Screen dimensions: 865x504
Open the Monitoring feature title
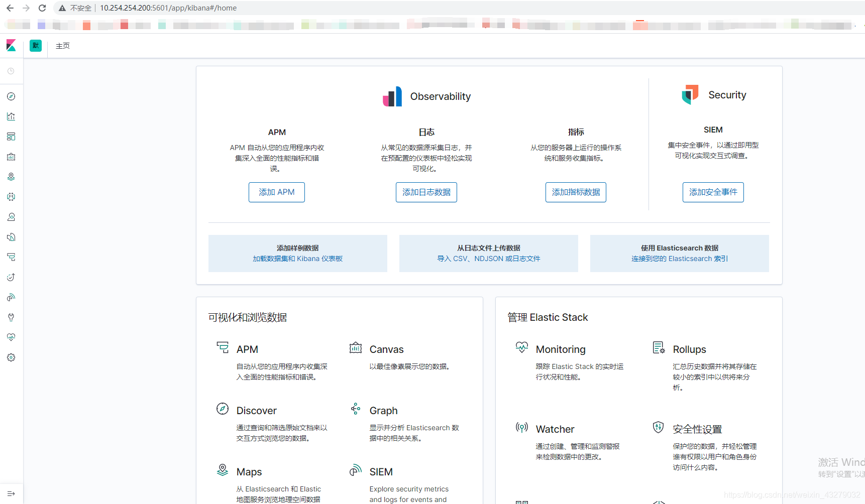click(561, 349)
